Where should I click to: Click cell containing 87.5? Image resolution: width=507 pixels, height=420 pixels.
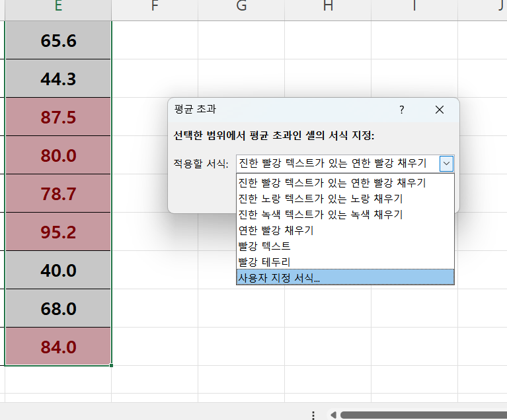(x=58, y=117)
